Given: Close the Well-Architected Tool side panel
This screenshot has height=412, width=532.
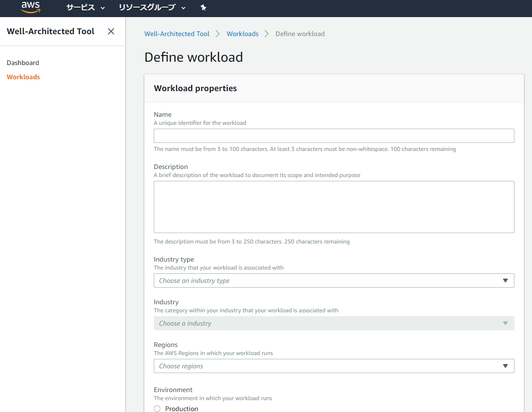Looking at the screenshot, I should (111, 31).
